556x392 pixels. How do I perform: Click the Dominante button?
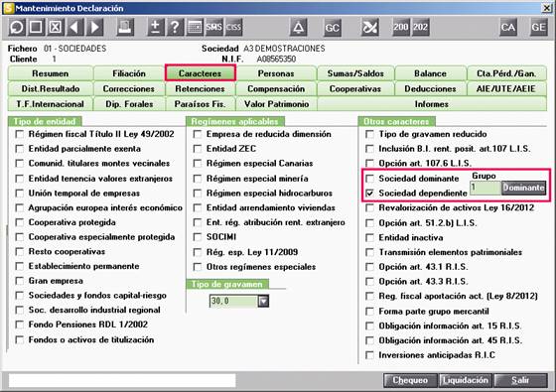523,188
